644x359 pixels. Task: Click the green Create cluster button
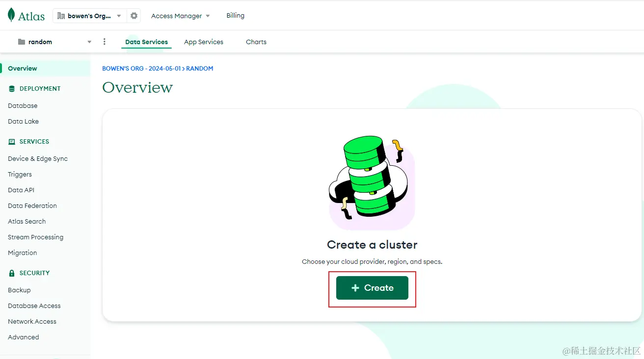click(372, 288)
